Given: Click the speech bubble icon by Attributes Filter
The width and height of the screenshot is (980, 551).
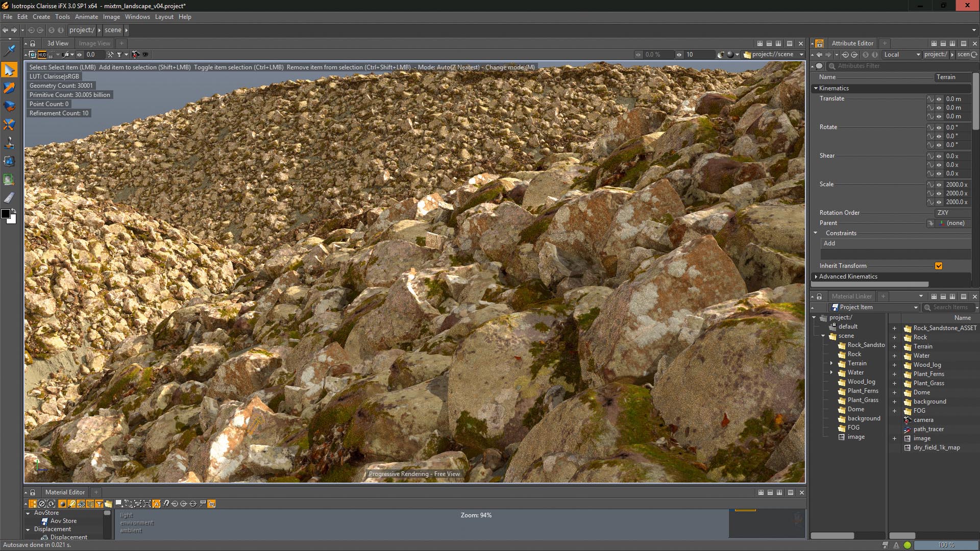Looking at the screenshot, I should [x=819, y=66].
